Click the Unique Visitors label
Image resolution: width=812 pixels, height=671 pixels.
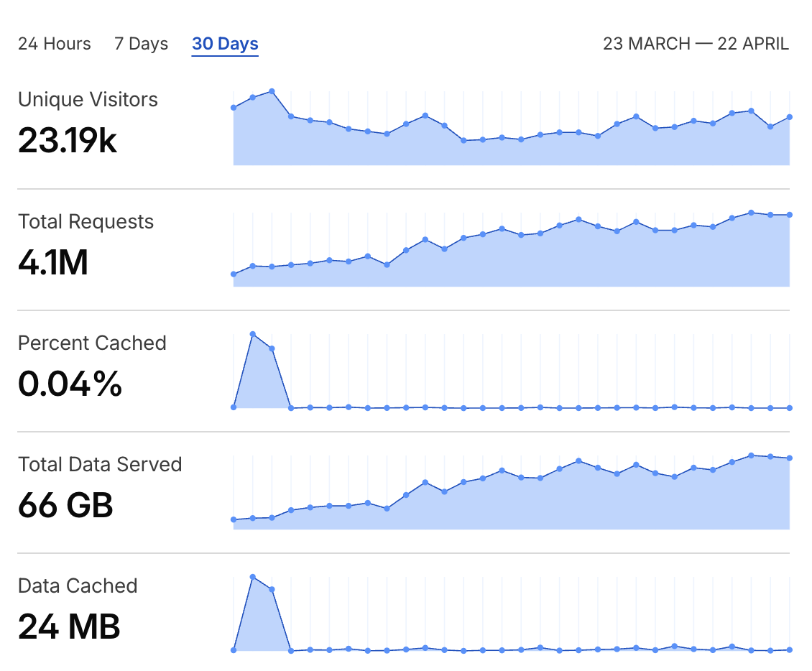click(88, 99)
